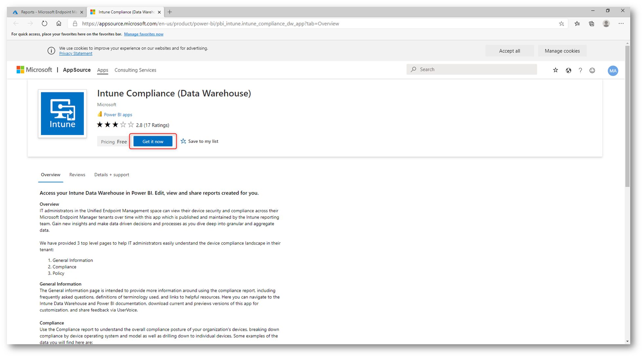644x358 pixels.
Task: Add page to favorites star in address bar
Action: (561, 24)
